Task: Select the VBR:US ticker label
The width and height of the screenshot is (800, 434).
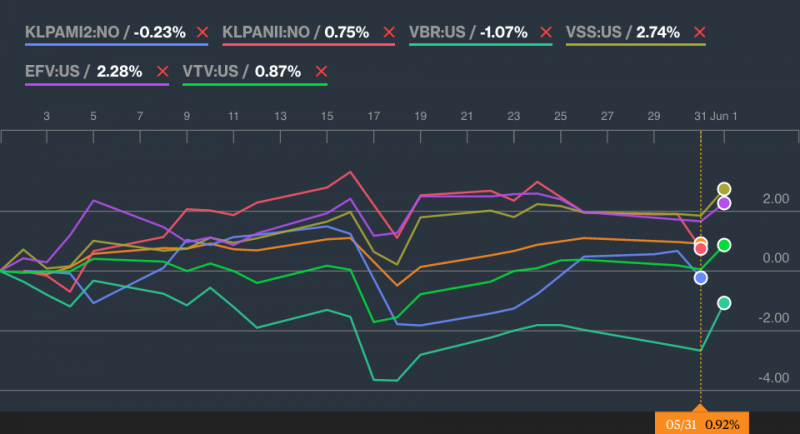Action: [437, 32]
